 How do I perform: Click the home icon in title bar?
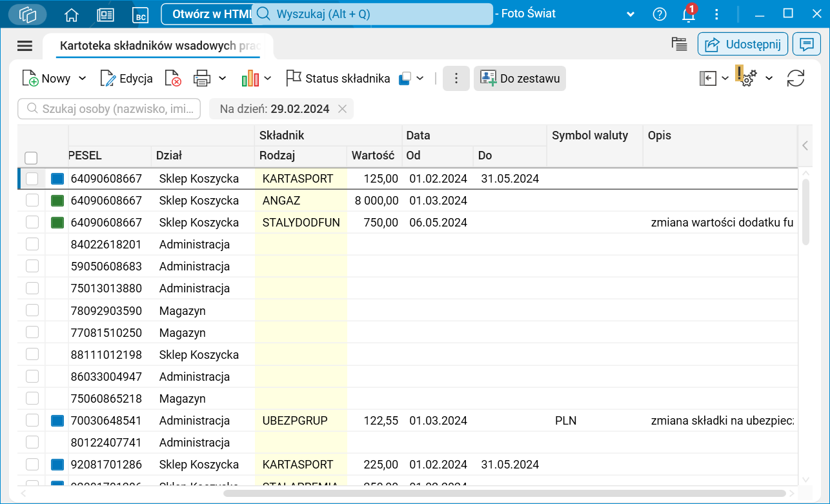[x=72, y=14]
